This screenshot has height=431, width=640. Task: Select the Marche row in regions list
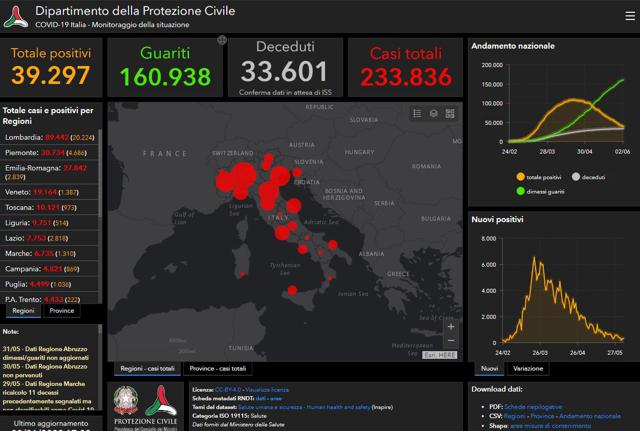click(x=49, y=253)
